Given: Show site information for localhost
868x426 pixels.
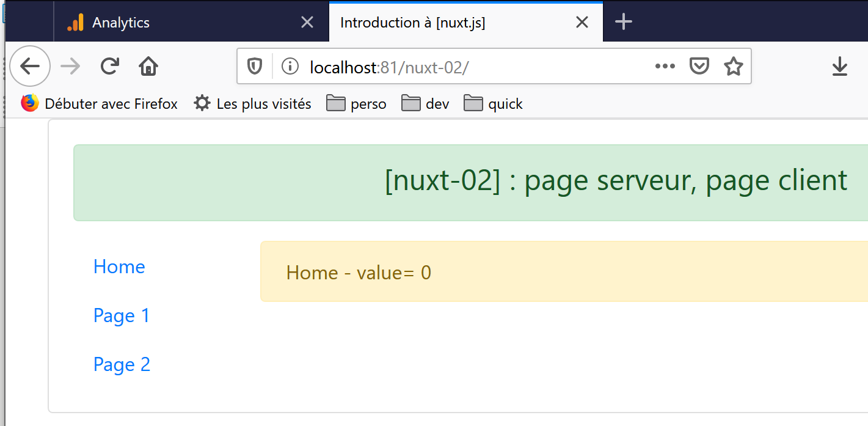Looking at the screenshot, I should tap(290, 66).
